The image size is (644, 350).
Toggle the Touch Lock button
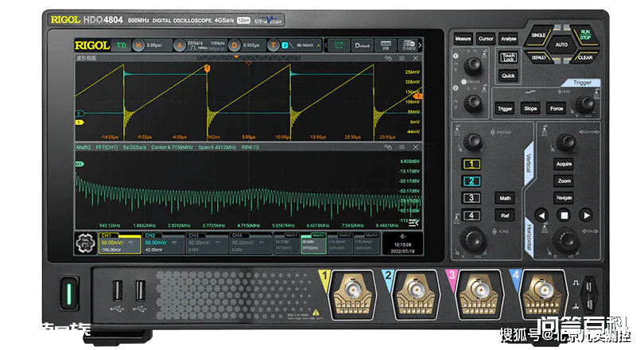509,57
